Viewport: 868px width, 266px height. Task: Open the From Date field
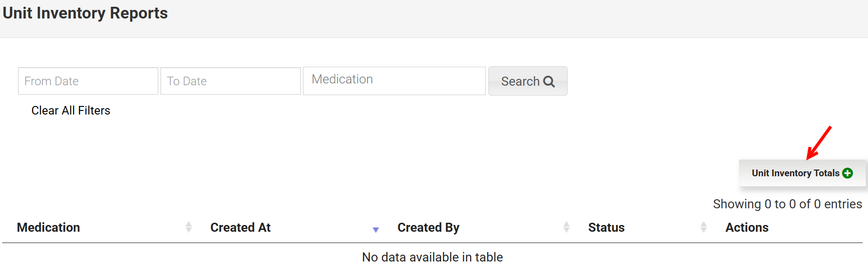click(88, 81)
